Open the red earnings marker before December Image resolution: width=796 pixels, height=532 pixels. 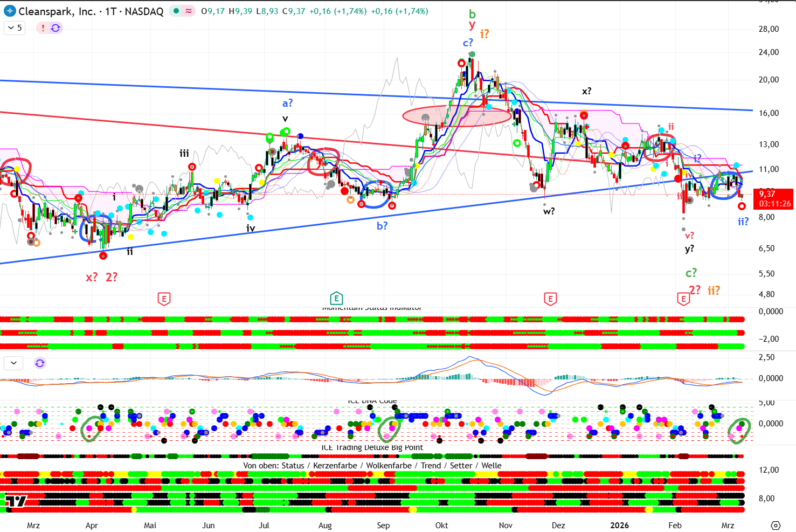tap(550, 299)
